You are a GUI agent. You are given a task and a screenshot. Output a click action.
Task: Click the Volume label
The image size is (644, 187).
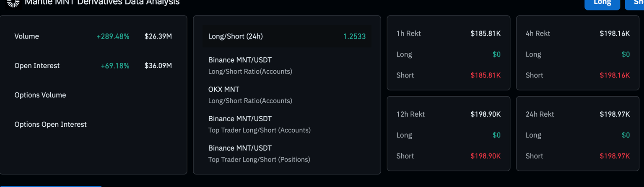[27, 36]
